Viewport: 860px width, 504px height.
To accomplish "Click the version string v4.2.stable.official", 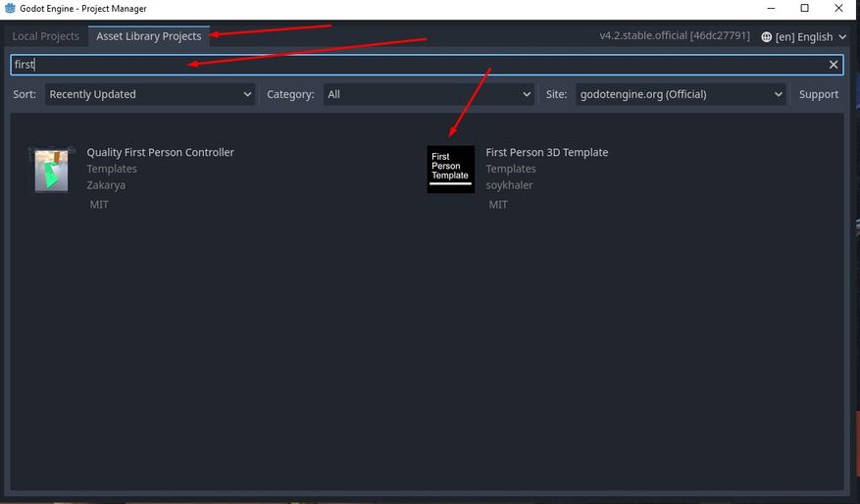I will click(674, 35).
